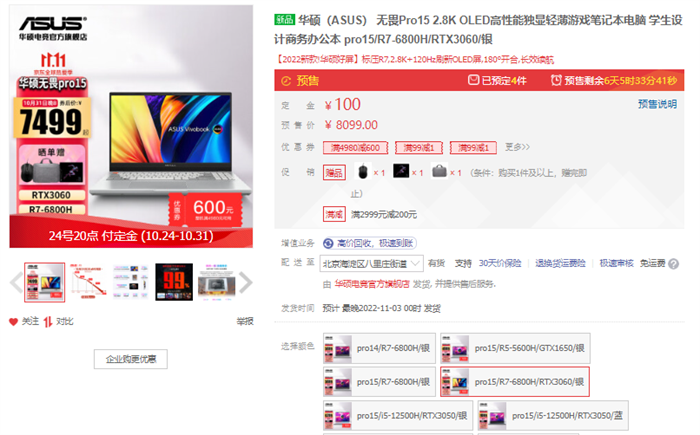Click the 赠品 gift promotion tag
This screenshot has height=435, width=700.
(334, 172)
